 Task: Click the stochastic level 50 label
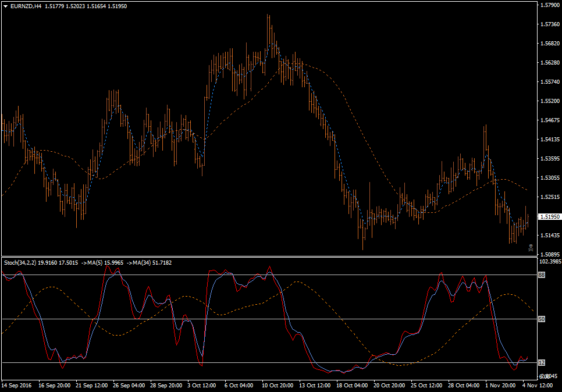click(x=541, y=319)
